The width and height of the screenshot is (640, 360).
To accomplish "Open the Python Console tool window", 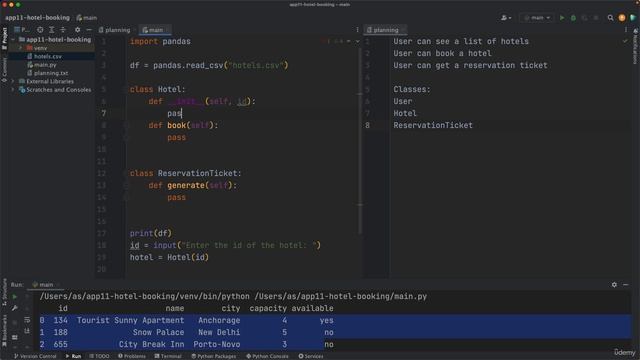I will [267, 356].
